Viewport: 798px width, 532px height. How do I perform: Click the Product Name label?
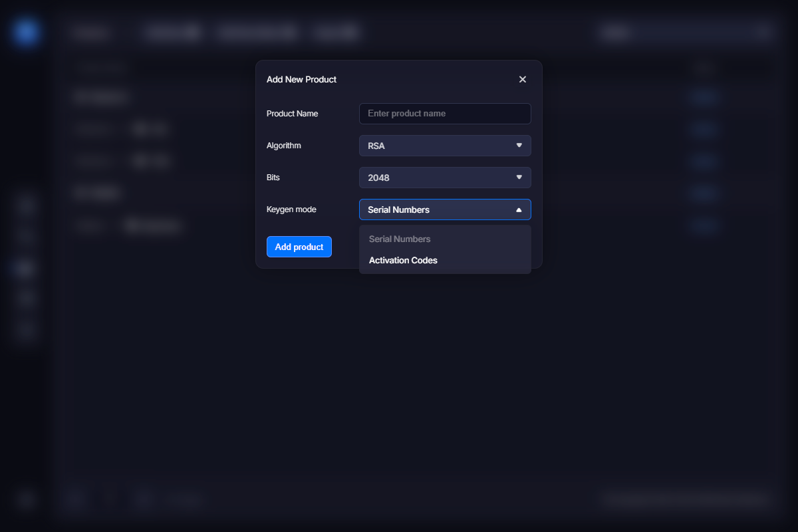coord(292,114)
